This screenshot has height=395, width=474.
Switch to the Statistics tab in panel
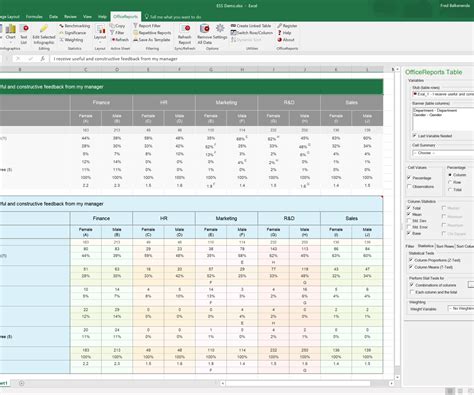[x=425, y=246]
